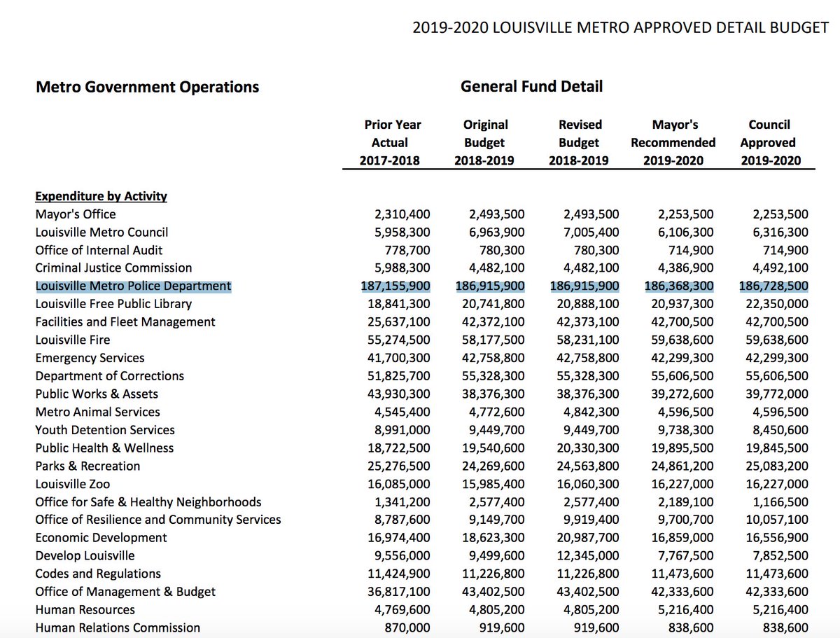
Task: Click the Emergency Services value 41,700,300
Action: tap(398, 358)
